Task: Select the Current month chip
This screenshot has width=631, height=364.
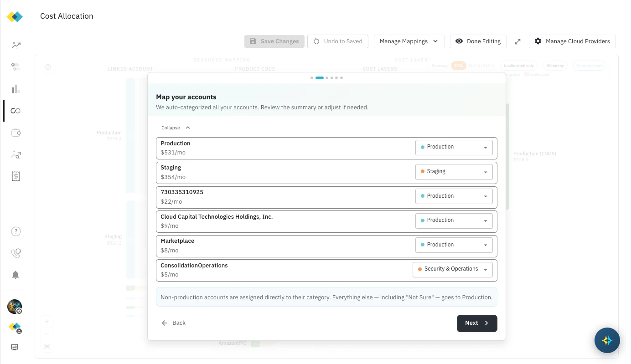Action: pyautogui.click(x=590, y=66)
